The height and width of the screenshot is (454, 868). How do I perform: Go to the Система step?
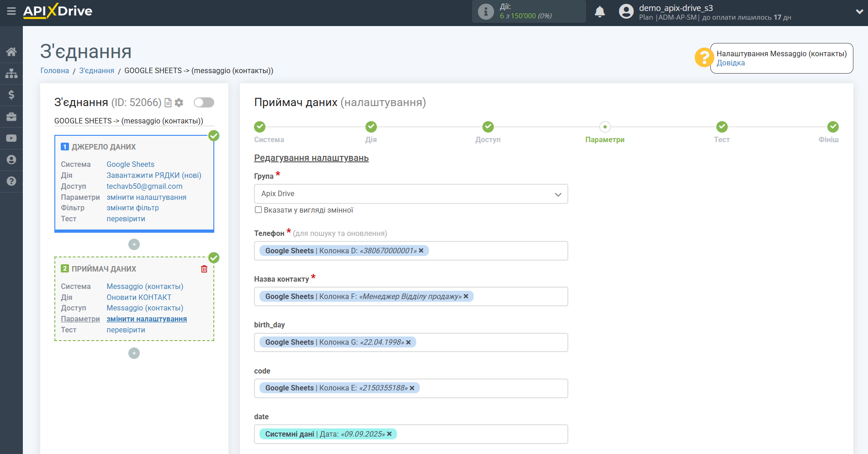(259, 127)
